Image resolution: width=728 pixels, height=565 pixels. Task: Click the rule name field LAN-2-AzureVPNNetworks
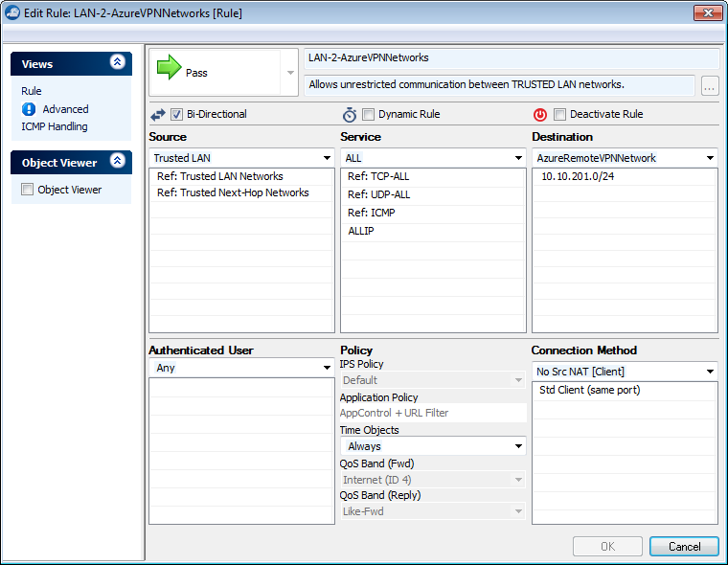[x=512, y=58]
